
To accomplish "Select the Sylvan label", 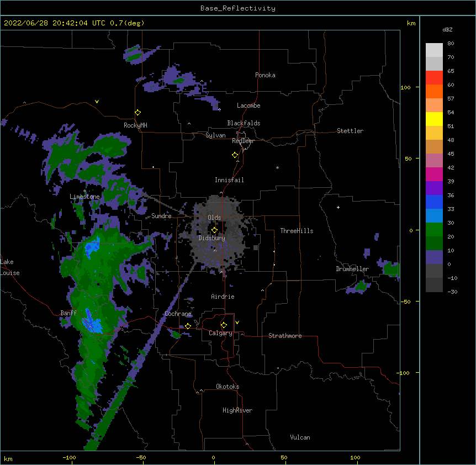I will [215, 135].
